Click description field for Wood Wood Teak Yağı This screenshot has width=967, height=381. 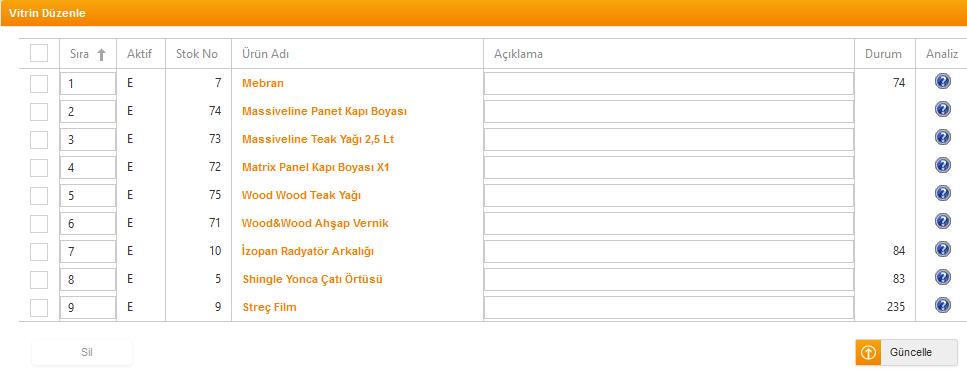click(x=669, y=195)
